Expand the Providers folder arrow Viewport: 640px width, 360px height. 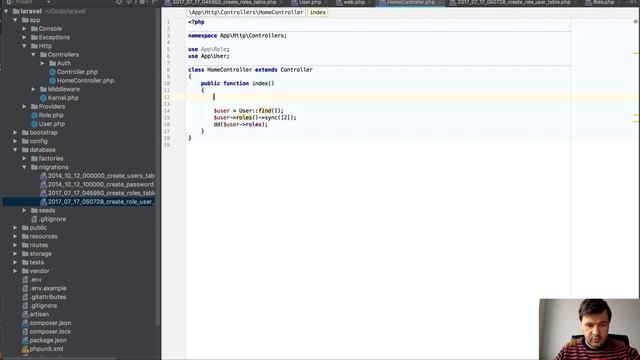(x=24, y=107)
